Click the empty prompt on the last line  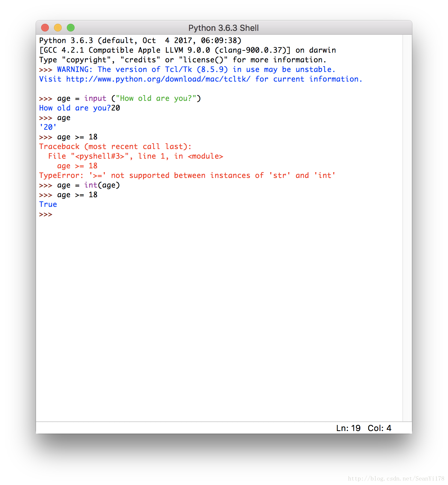point(46,214)
